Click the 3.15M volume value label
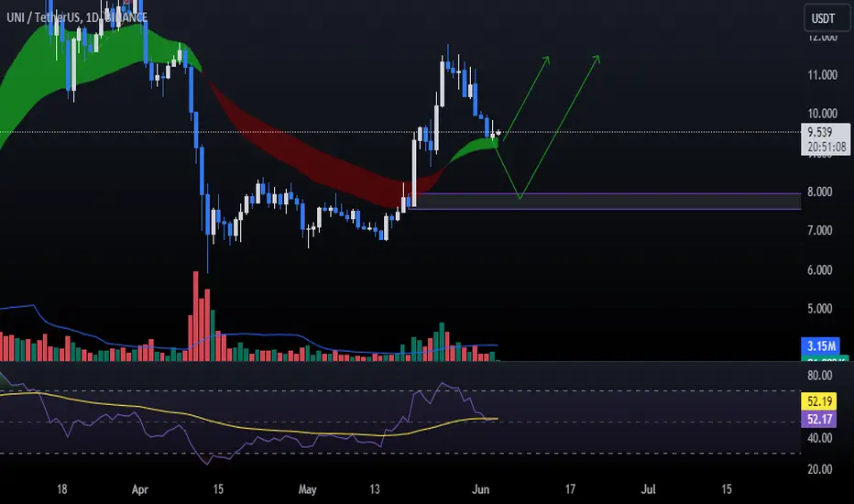Viewport: 854px width, 504px height. point(820,346)
